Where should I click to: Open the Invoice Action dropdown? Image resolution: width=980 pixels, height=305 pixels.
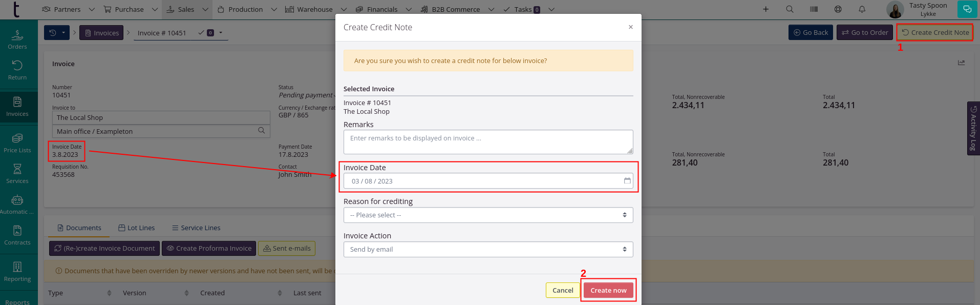pos(488,250)
